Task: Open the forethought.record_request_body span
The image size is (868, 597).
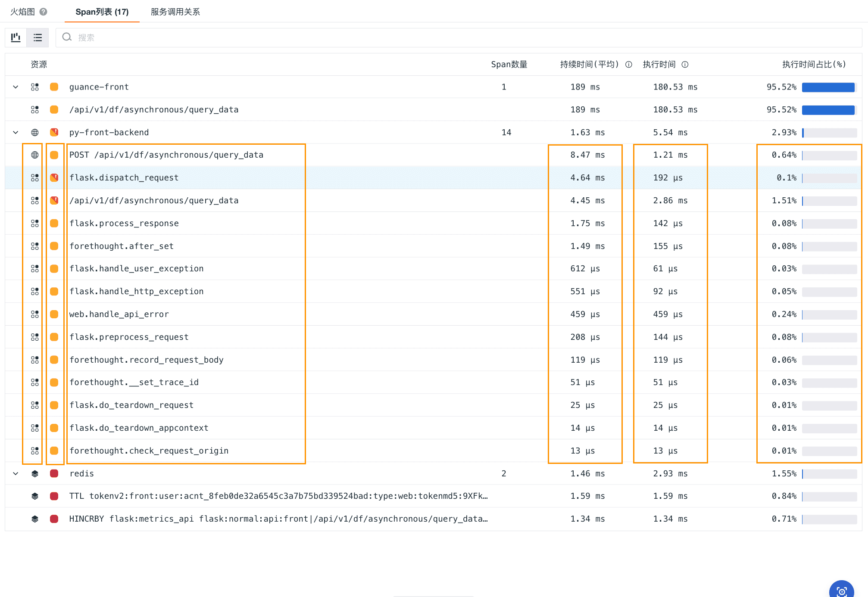Action: [x=147, y=360]
